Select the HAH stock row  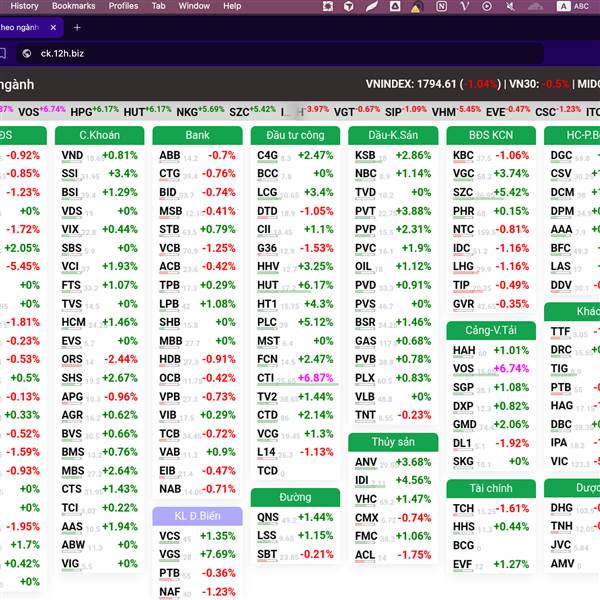[x=491, y=351]
